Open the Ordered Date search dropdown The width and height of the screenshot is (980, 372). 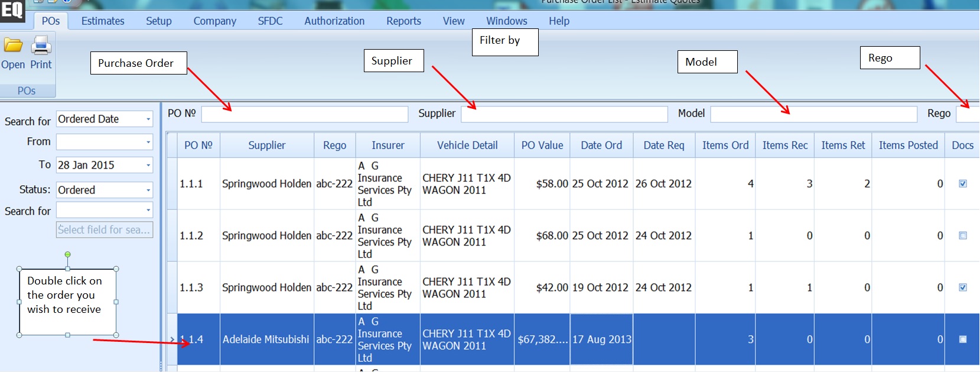[x=148, y=119]
